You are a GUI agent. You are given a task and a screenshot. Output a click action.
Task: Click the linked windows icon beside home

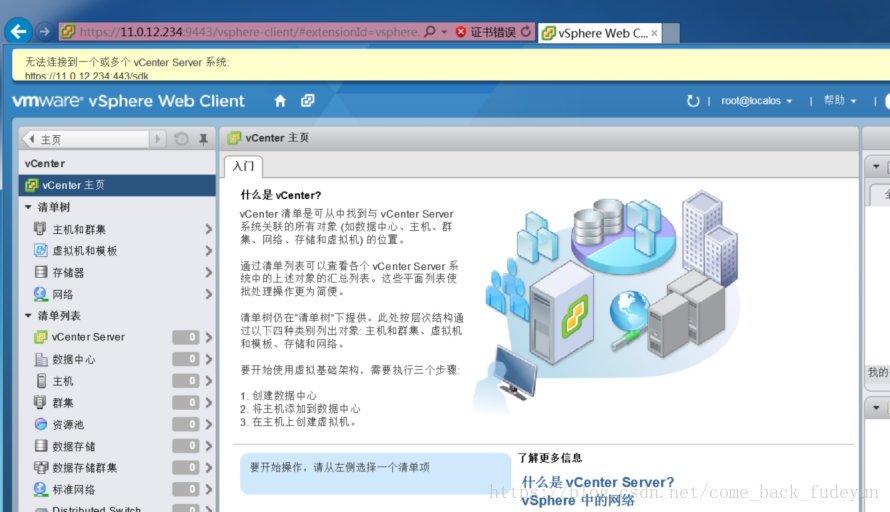308,100
